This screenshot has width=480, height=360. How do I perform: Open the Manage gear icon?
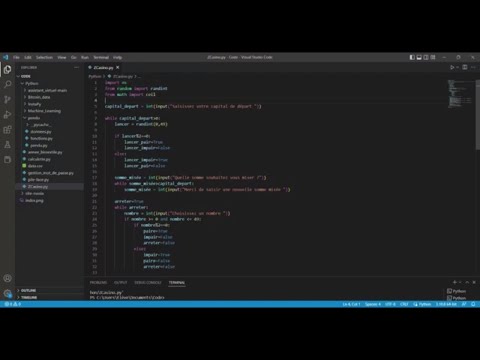[7, 293]
